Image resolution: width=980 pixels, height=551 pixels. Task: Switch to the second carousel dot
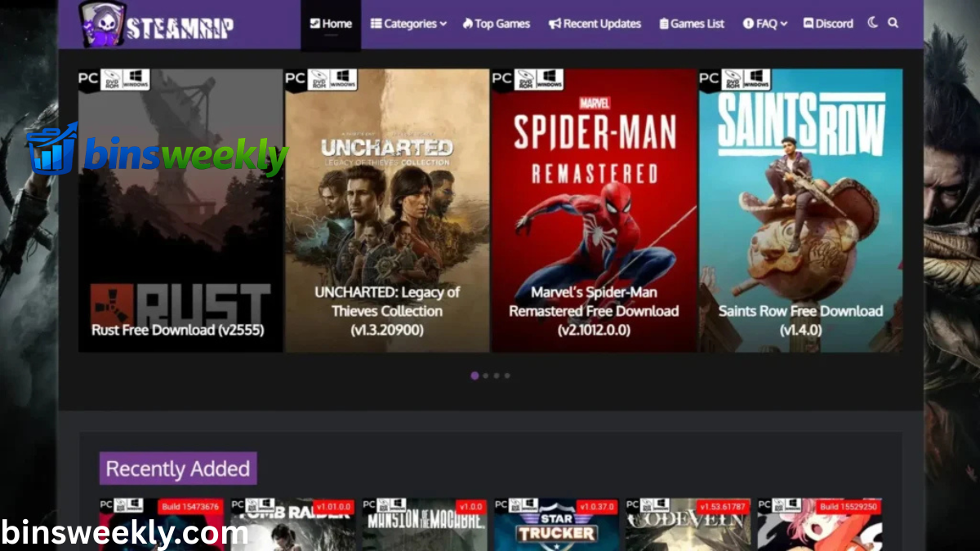coord(486,375)
